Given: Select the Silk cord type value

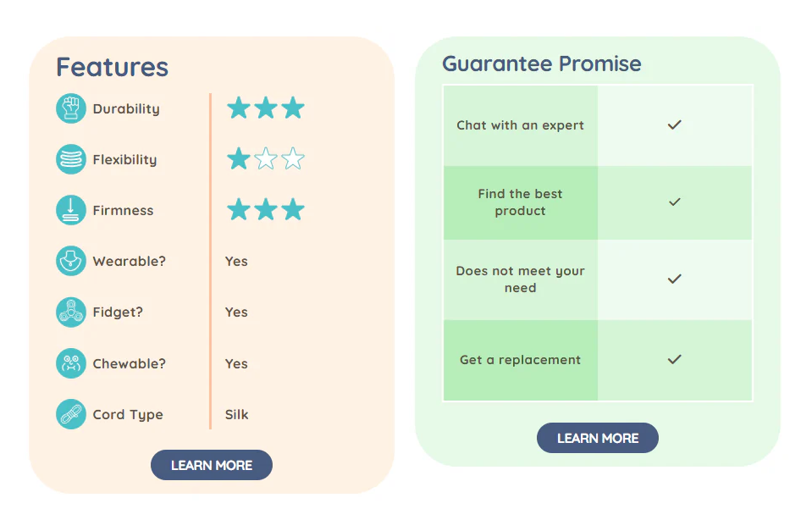Looking at the screenshot, I should (237, 414).
